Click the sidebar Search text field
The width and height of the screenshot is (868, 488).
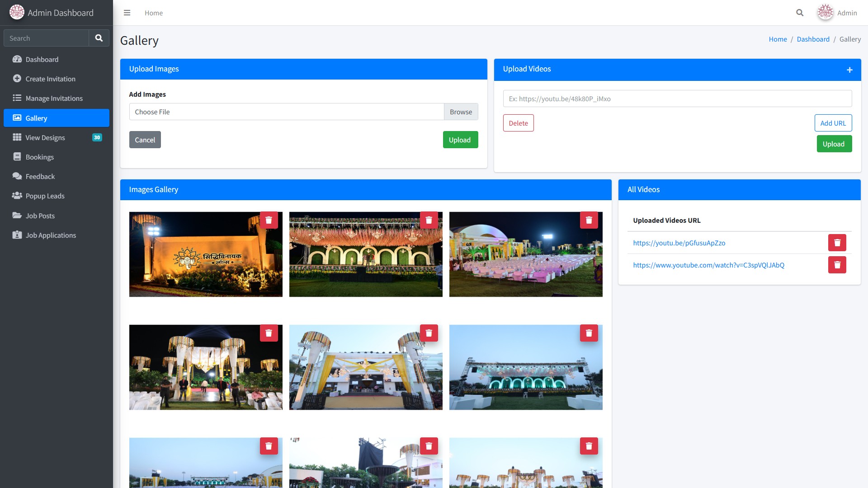pos(46,38)
